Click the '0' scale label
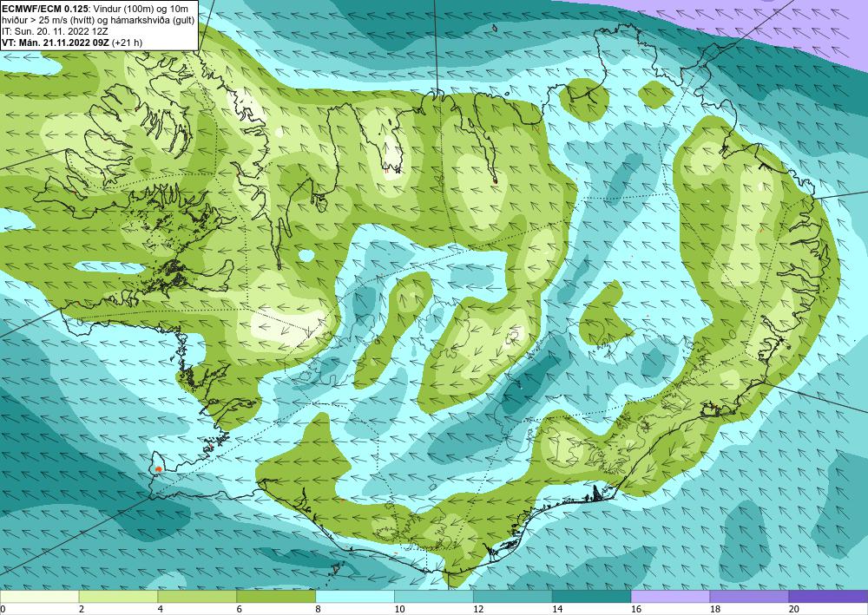Screen dimensions: 868x615 (x=3, y=609)
